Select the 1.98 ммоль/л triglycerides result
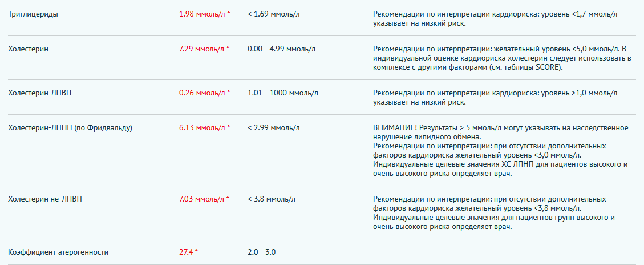Screen dimensions: 644x265 pyautogui.click(x=202, y=14)
